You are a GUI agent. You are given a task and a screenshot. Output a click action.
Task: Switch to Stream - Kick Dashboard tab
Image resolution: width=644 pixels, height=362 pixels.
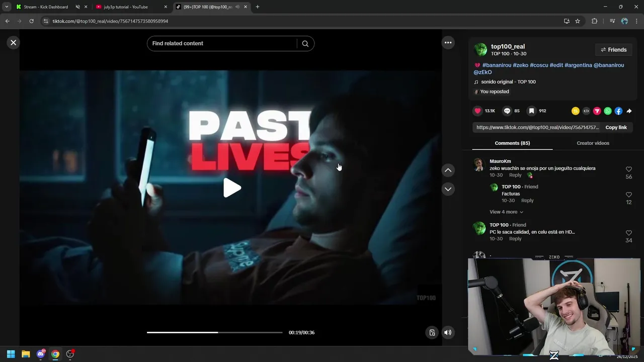tap(45, 7)
